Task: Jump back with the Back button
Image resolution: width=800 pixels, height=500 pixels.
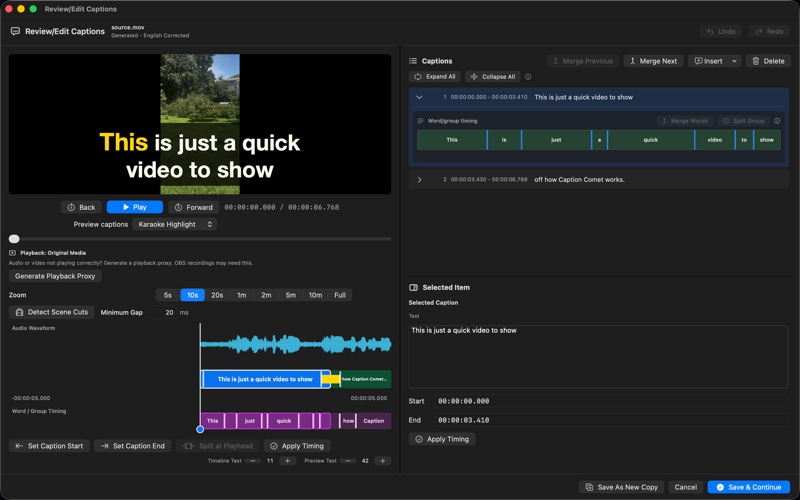Action: tap(82, 207)
